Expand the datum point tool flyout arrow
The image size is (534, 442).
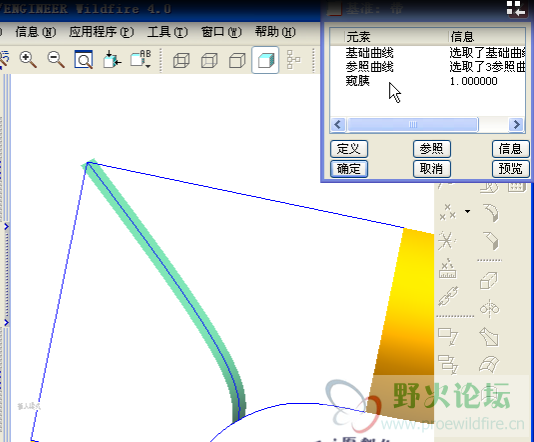pos(468,211)
